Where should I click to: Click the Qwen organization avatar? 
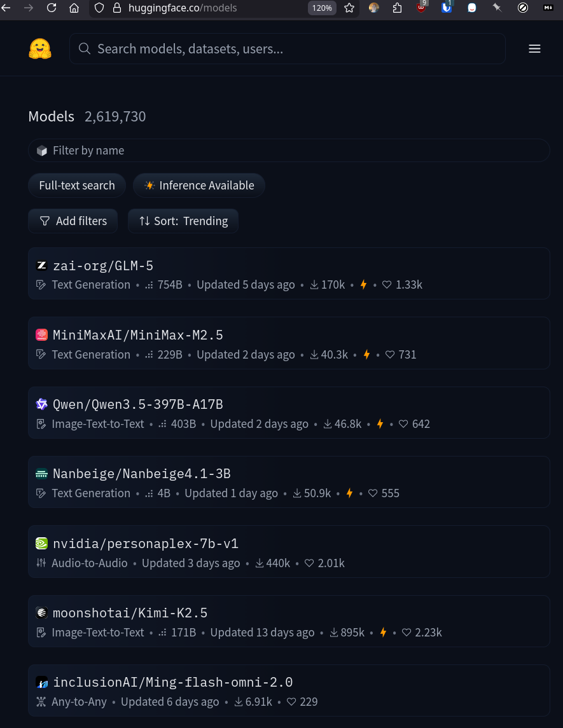42,404
